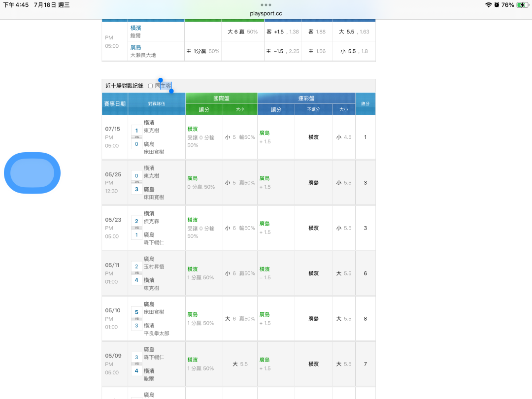Click total score 8 in 05/10 row
The width and height of the screenshot is (532, 399).
click(x=366, y=319)
